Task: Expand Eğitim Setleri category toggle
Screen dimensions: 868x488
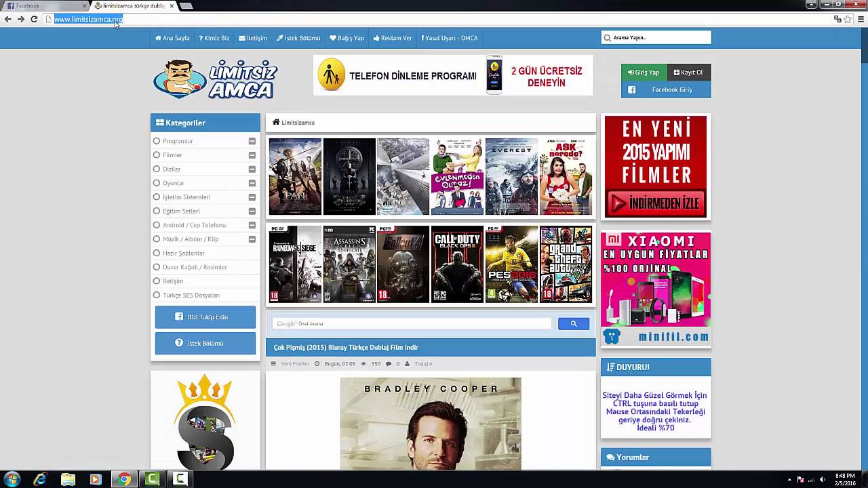Action: (252, 211)
